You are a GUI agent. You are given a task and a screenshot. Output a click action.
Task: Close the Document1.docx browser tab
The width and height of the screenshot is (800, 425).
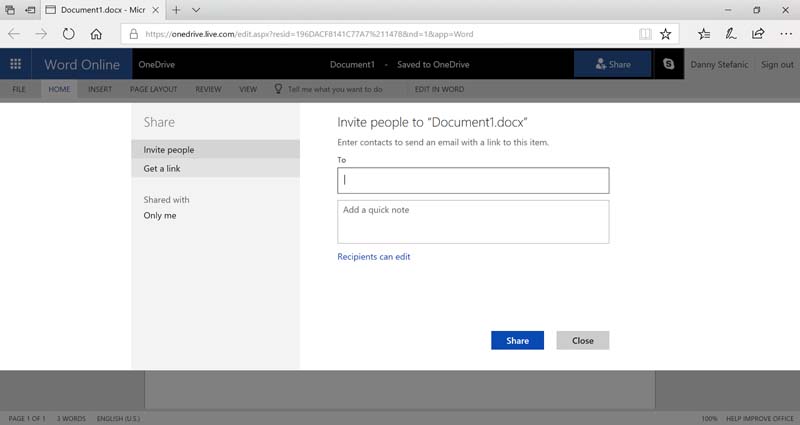pyautogui.click(x=156, y=10)
